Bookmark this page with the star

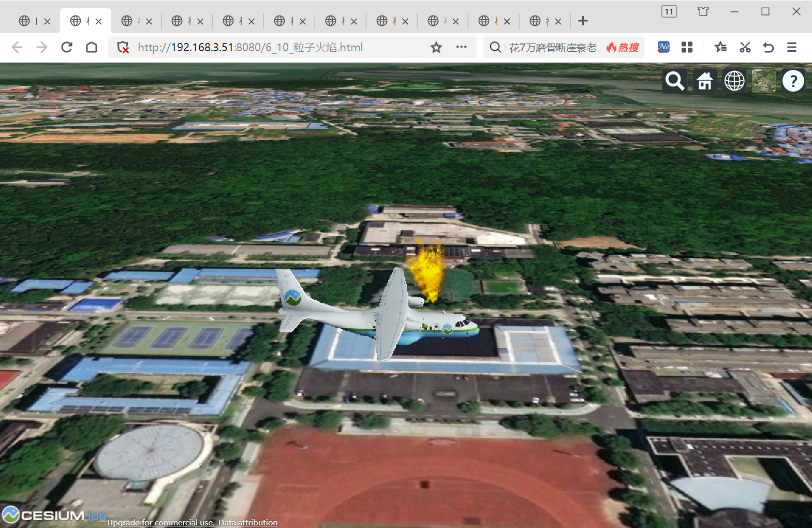point(436,48)
